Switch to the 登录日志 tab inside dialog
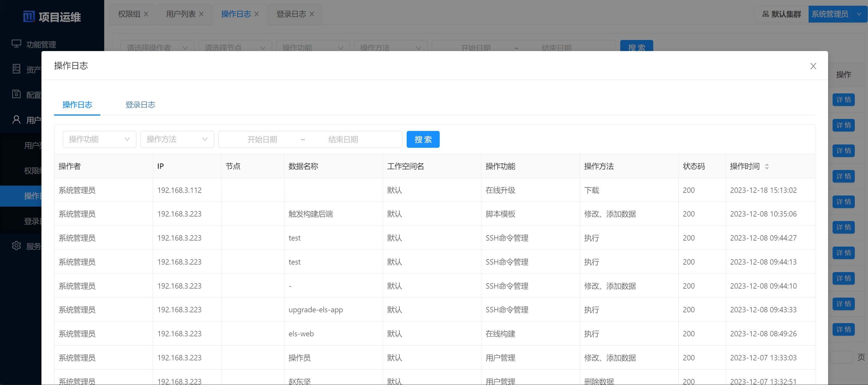The image size is (868, 385). (140, 105)
